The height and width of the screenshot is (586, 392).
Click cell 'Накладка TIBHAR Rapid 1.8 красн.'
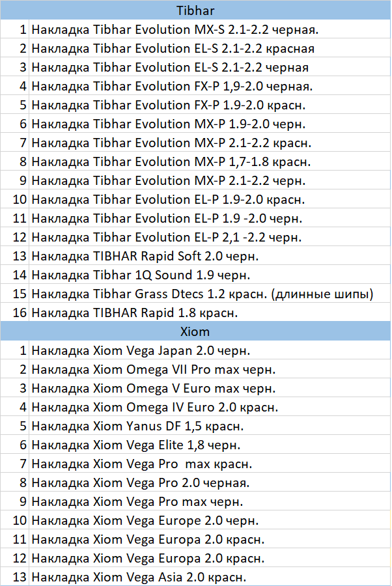tap(210, 313)
